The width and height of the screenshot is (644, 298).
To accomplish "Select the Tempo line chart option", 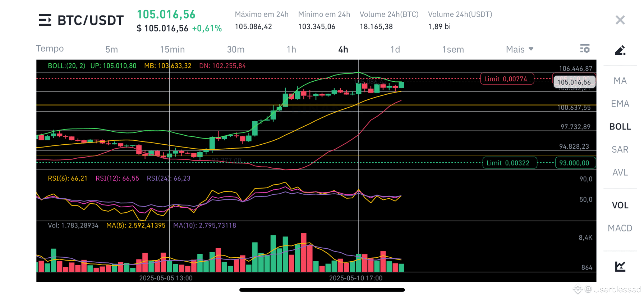I will [x=50, y=49].
